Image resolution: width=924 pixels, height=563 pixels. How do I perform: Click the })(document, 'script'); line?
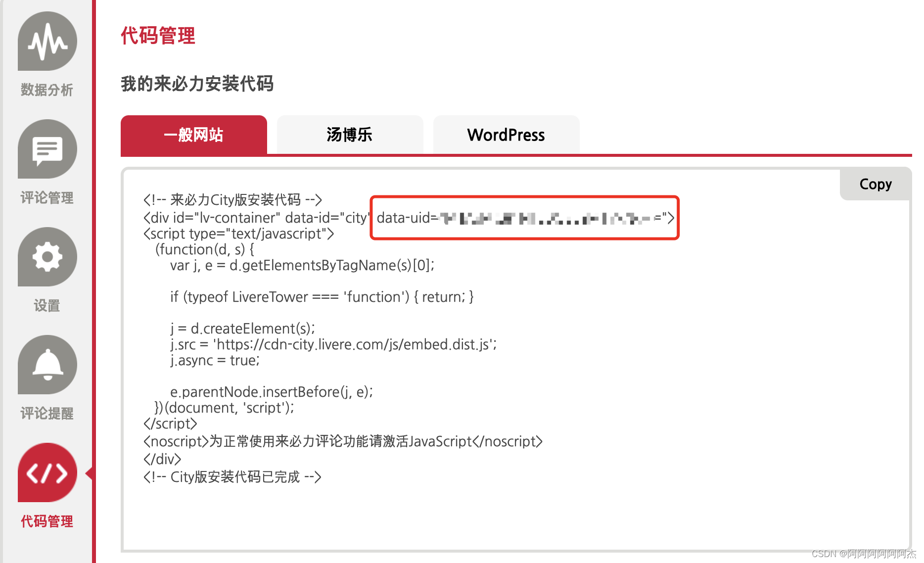(224, 408)
